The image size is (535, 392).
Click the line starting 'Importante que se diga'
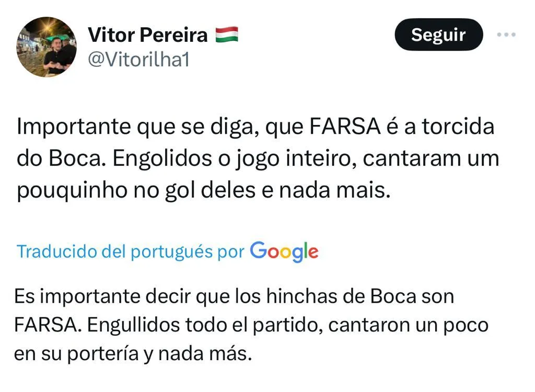[256, 127]
